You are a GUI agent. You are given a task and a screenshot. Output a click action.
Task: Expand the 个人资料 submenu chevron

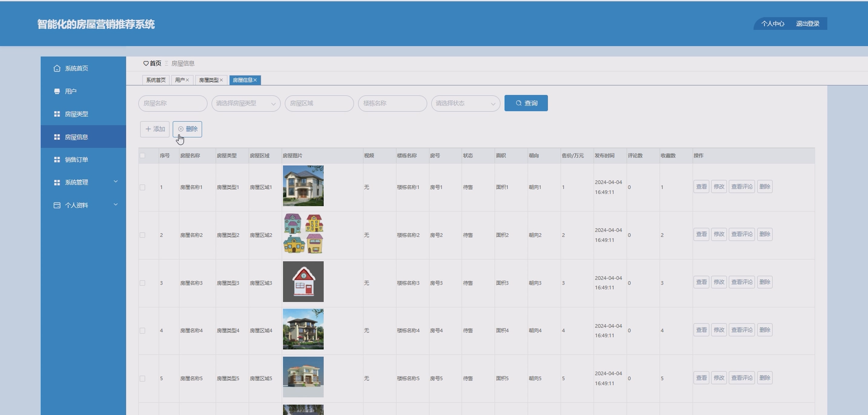[116, 205]
